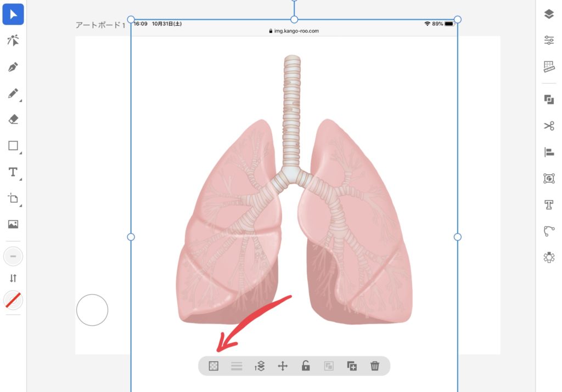Image resolution: width=562 pixels, height=392 pixels.
Task: Open the Repeat panel icon
Action: (x=549, y=257)
